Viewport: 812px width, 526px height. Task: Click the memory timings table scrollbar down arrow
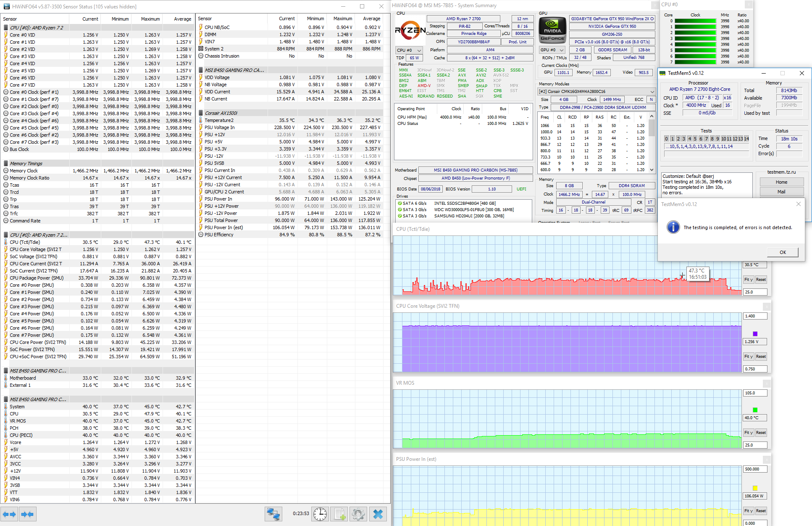click(652, 170)
